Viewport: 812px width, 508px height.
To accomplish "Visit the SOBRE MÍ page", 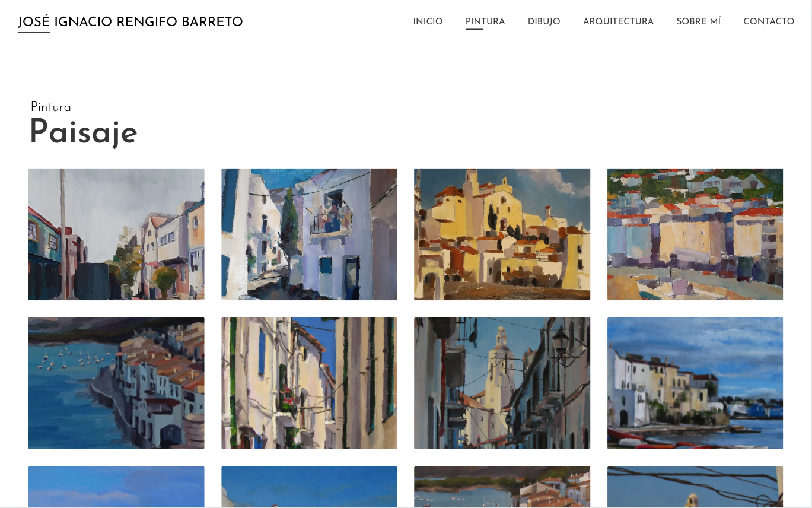I will pos(698,21).
